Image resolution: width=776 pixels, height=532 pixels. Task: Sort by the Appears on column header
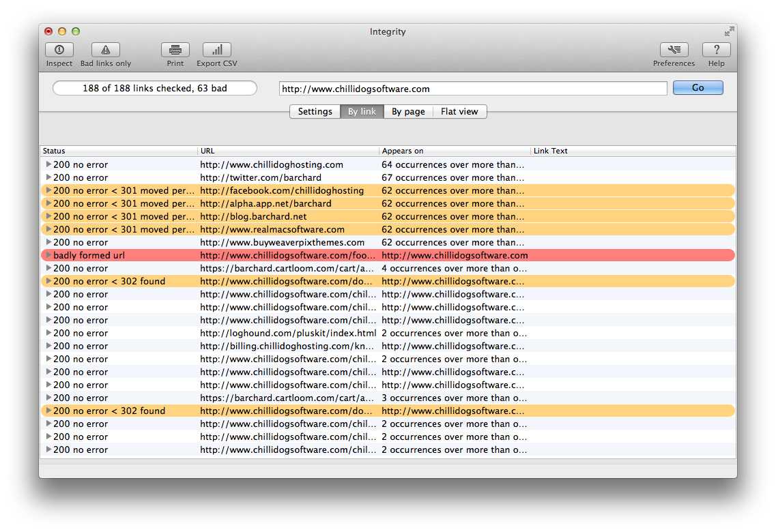[455, 151]
